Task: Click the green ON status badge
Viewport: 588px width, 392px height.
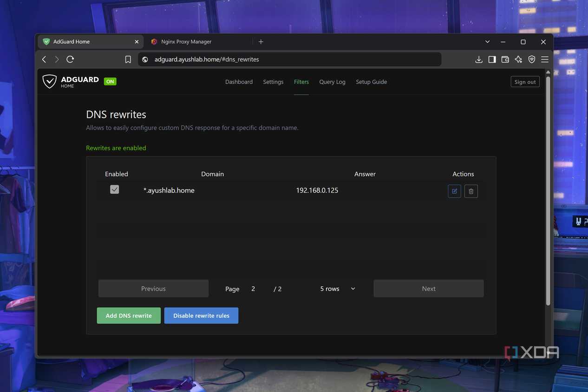Action: [110, 81]
